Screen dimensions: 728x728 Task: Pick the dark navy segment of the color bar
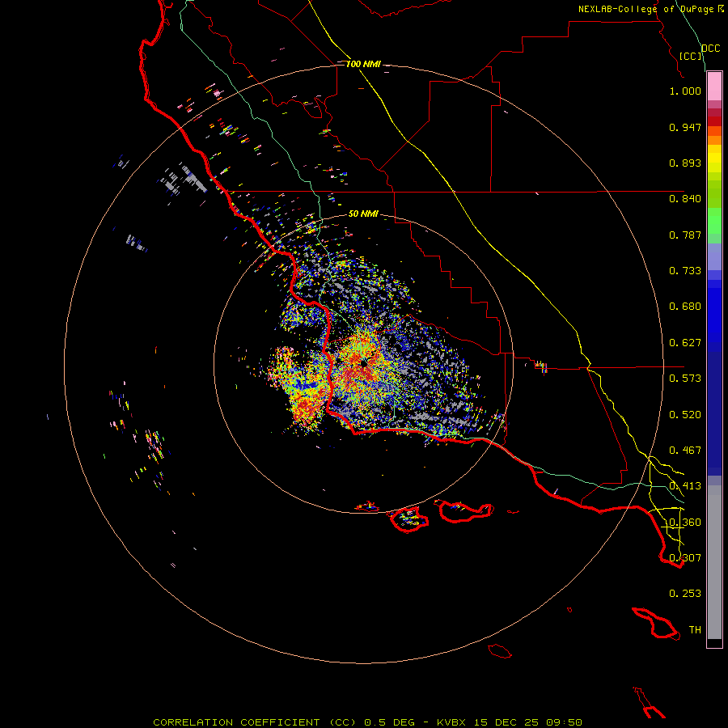[x=714, y=413]
